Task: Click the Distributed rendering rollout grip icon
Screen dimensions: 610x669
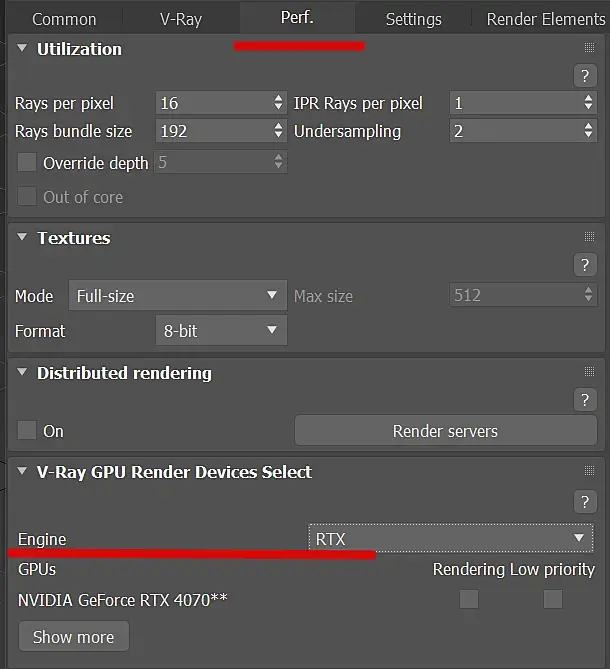Action: pyautogui.click(x=589, y=372)
